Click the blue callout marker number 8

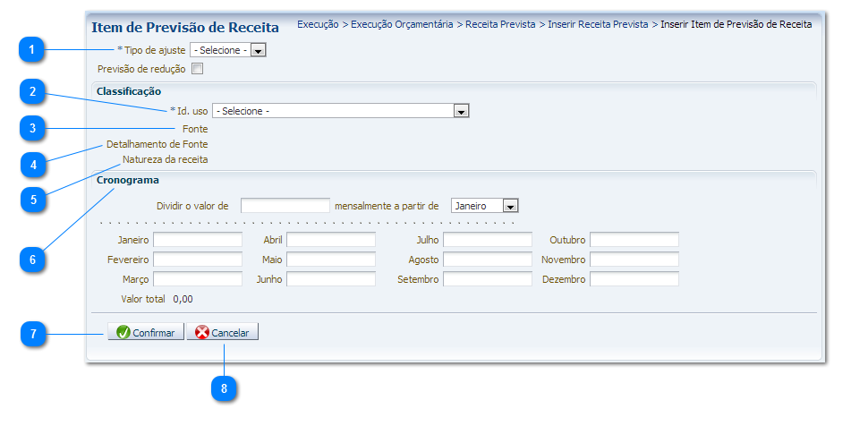pos(224,388)
